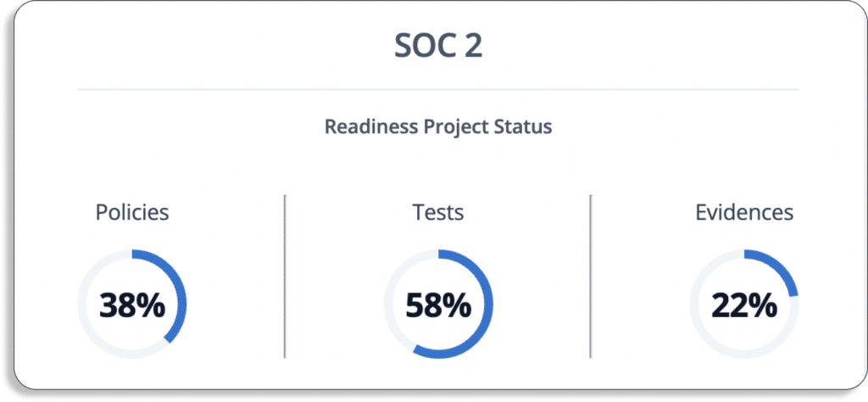868x402 pixels.
Task: Select the Readiness Project Status subtitle
Action: tap(438, 127)
